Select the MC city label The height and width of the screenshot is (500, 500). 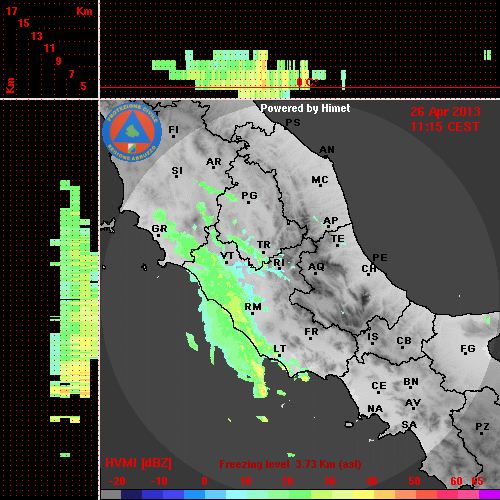click(320, 180)
